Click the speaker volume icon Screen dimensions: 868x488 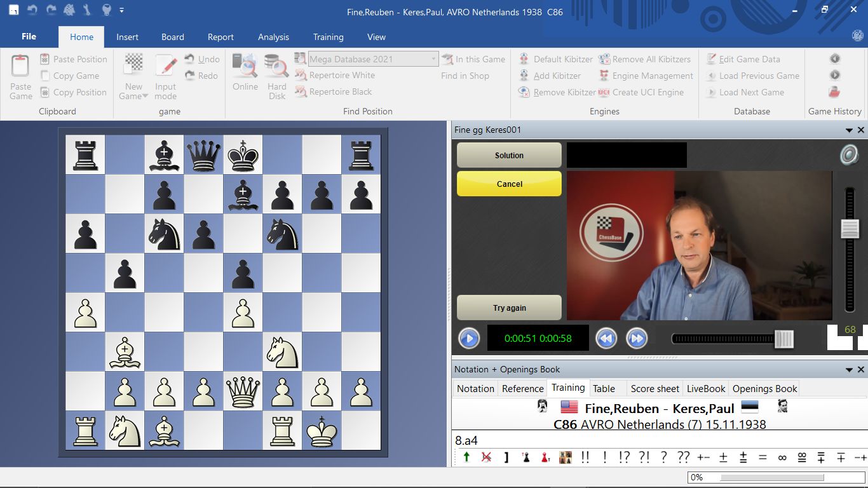[849, 154]
